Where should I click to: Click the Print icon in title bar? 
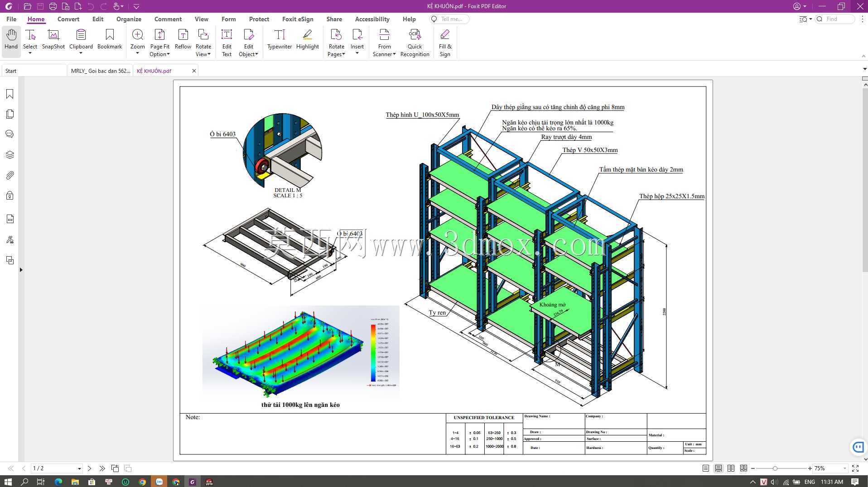[x=53, y=6]
